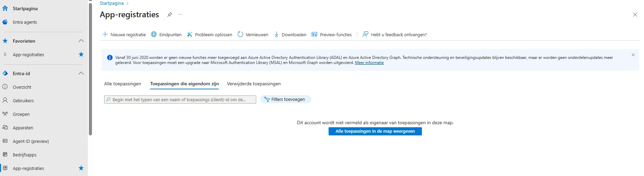Open the Entra agents icon

(x=5, y=22)
